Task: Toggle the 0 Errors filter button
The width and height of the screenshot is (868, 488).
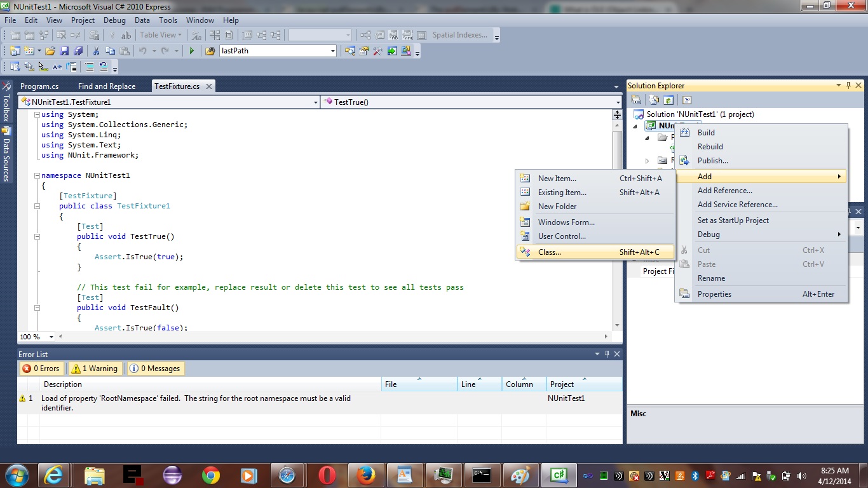Action: 41,369
